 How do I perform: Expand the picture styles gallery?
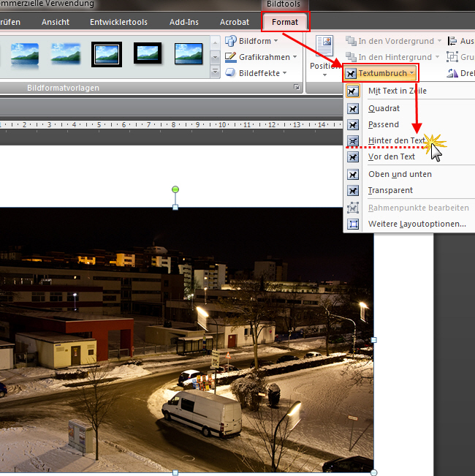coord(215,72)
